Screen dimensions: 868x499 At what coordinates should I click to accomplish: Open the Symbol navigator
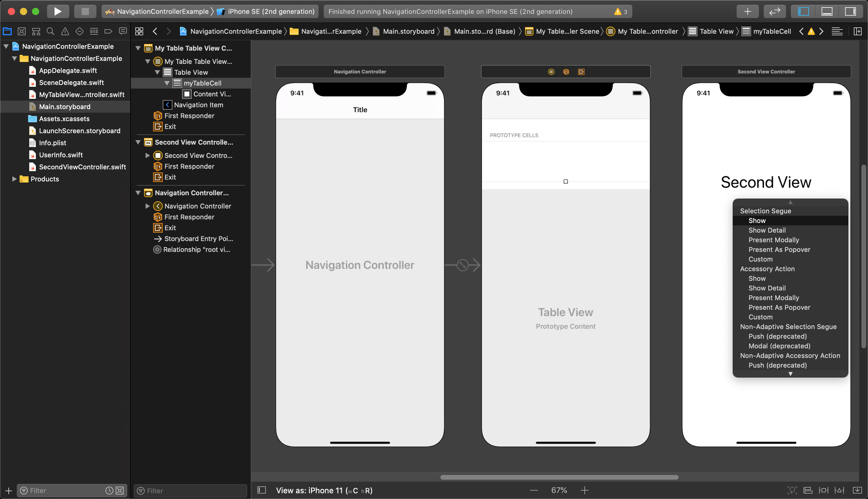tap(36, 32)
